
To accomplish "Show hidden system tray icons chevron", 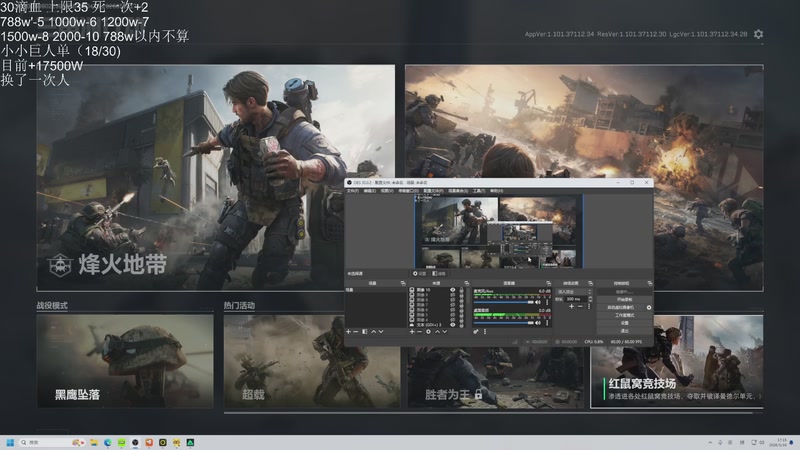I will (710, 442).
